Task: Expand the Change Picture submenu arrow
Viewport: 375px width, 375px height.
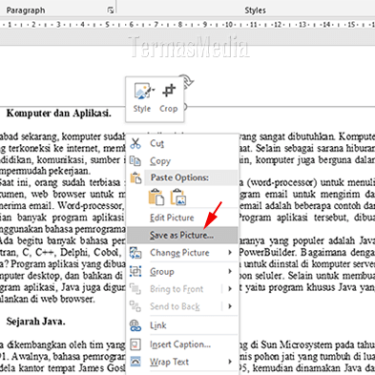Action: coord(230,253)
